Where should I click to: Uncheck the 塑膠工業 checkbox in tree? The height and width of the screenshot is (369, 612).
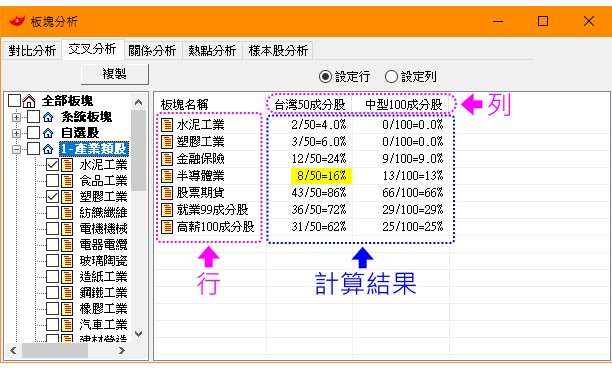52,197
